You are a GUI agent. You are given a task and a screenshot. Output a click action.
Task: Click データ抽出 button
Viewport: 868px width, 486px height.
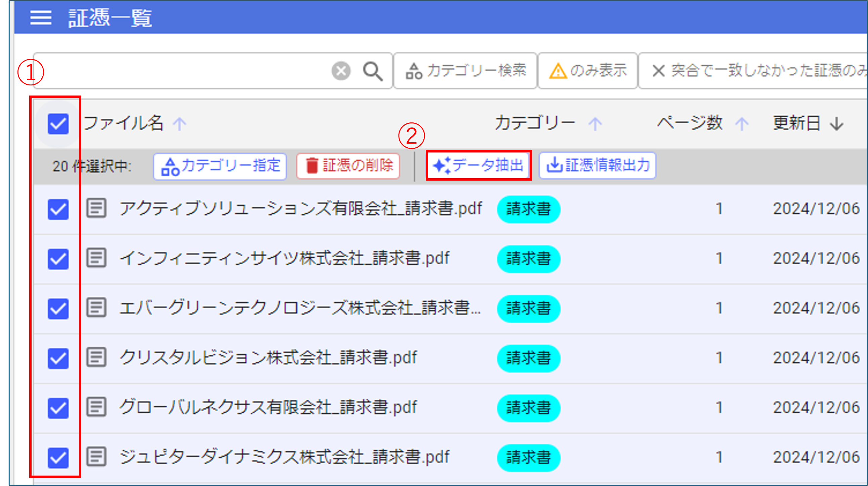[x=478, y=165]
